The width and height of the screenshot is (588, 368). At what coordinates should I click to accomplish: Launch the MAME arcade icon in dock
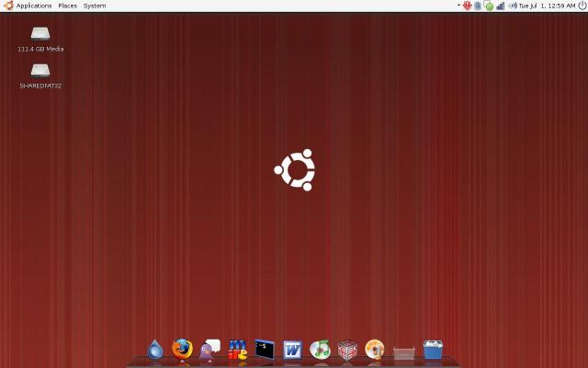coord(237,350)
